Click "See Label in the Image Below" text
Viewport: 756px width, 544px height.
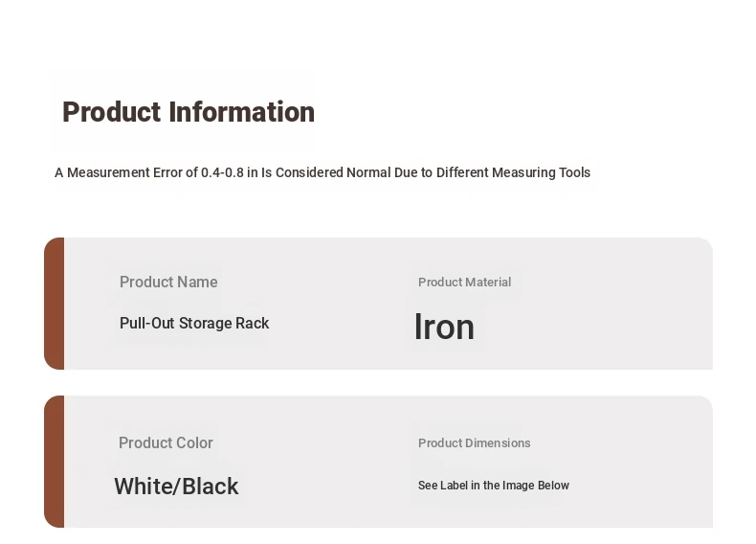coord(493,486)
